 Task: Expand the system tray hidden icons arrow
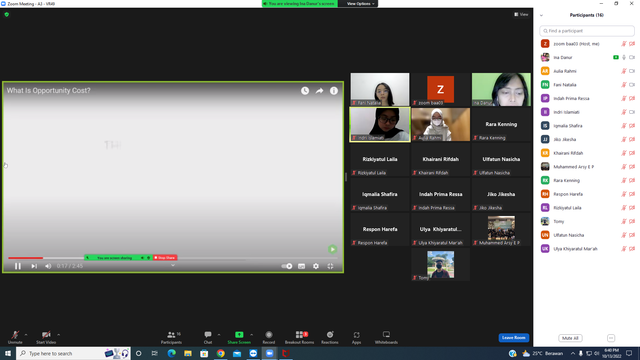tap(573, 353)
